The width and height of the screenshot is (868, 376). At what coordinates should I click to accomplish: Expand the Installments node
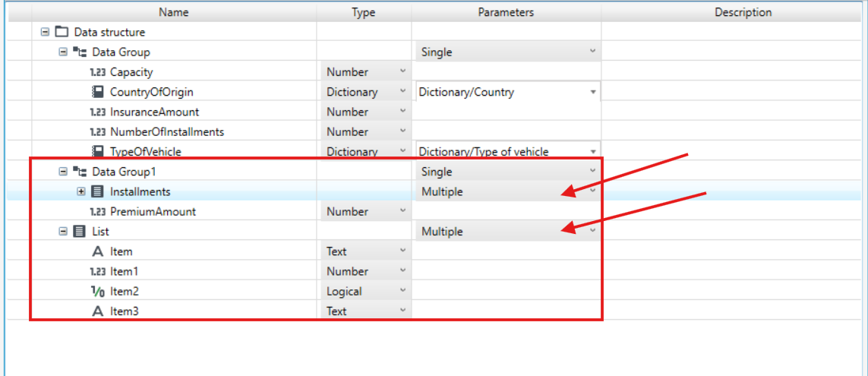80,191
